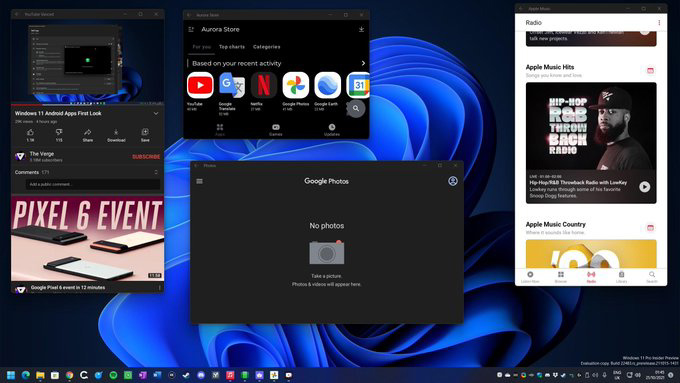
Task: Click the microphone icon in system tray
Action: point(605,375)
